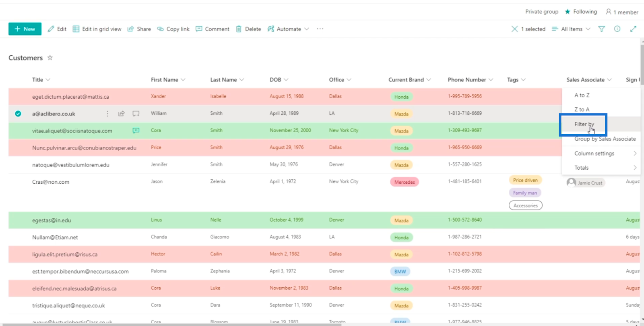Click the Delete trash icon
Image resolution: width=644 pixels, height=326 pixels.
(x=239, y=29)
